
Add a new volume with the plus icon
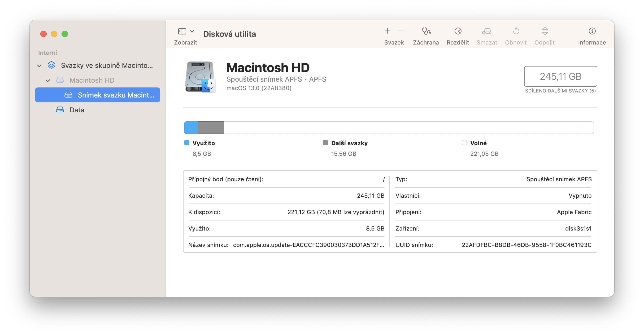(x=387, y=31)
